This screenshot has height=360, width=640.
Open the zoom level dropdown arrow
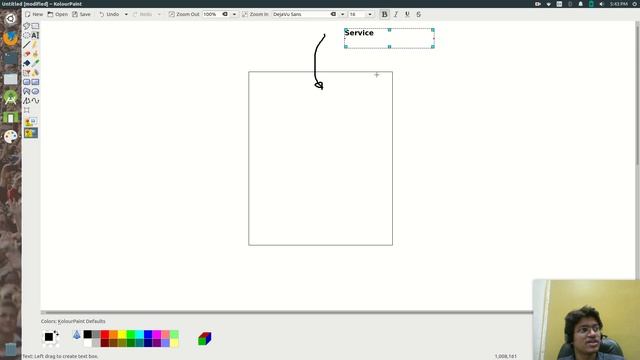234,14
